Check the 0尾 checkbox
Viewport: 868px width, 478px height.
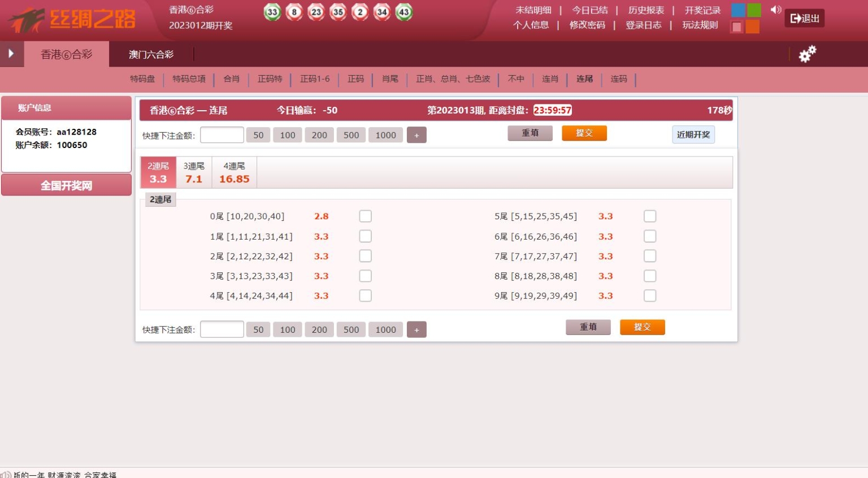pyautogui.click(x=366, y=216)
